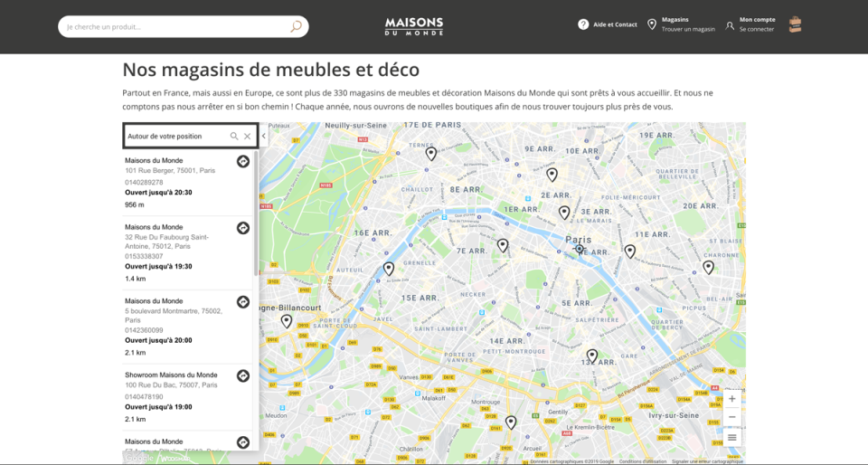
Task: Click the store list vertical scrollbar
Action: pos(255,214)
